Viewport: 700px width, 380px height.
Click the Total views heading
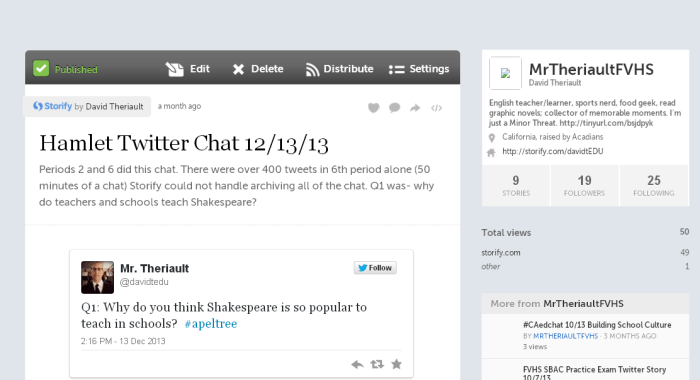pos(506,233)
